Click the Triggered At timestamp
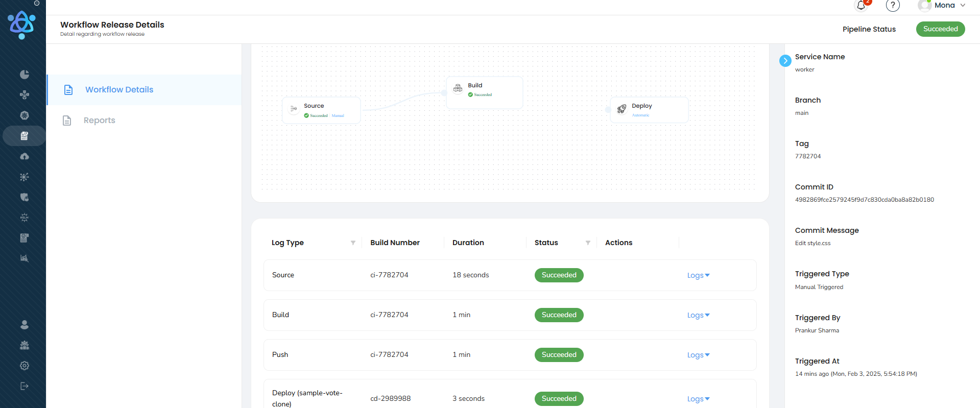Viewport: 980px width, 408px height. click(856, 374)
